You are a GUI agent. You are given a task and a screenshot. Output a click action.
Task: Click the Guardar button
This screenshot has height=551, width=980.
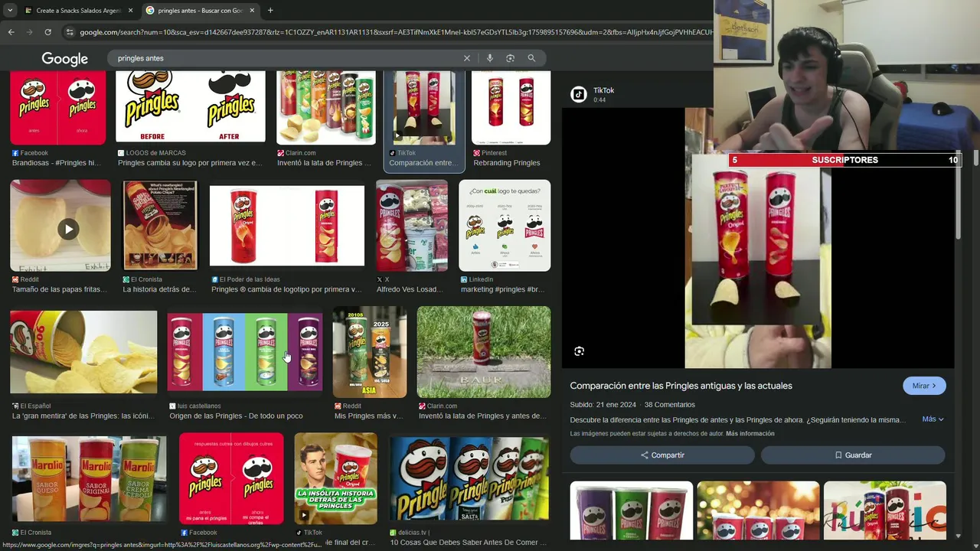(853, 455)
